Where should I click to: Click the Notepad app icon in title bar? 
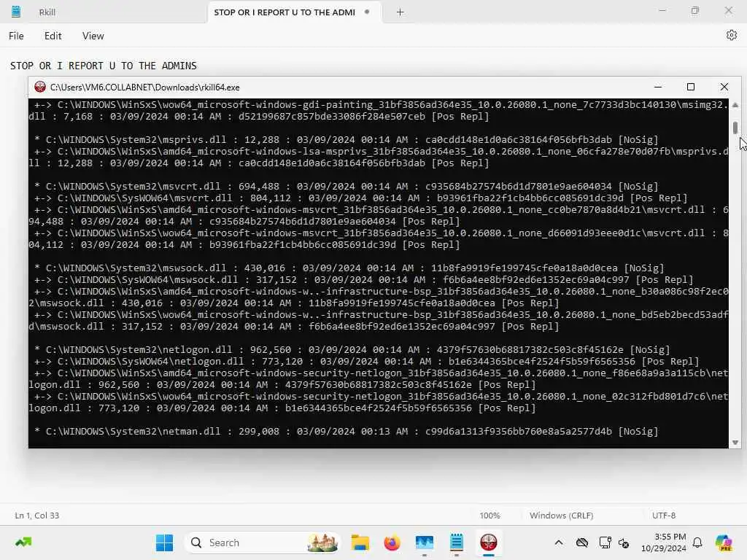tap(16, 12)
